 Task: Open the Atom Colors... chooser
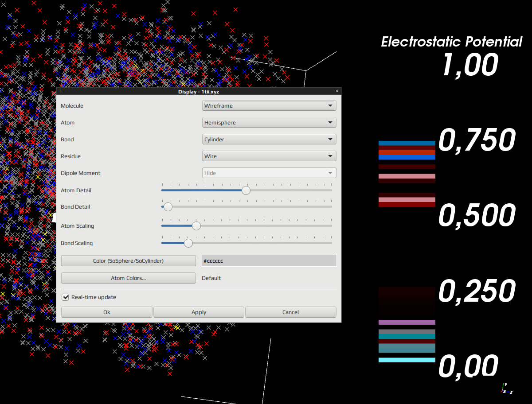click(129, 278)
